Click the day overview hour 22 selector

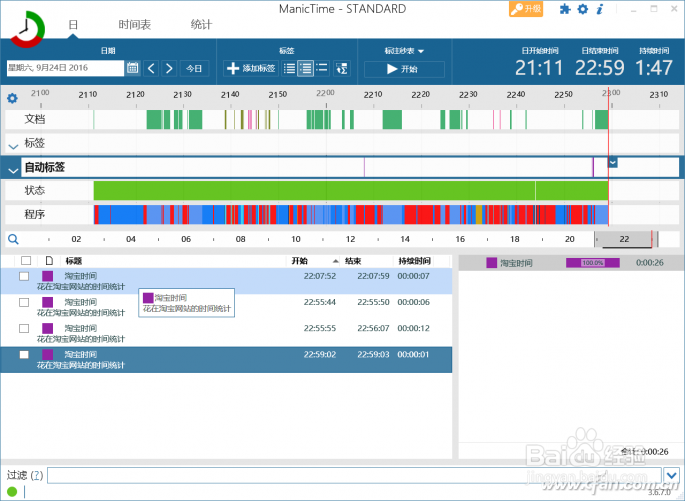pos(624,239)
